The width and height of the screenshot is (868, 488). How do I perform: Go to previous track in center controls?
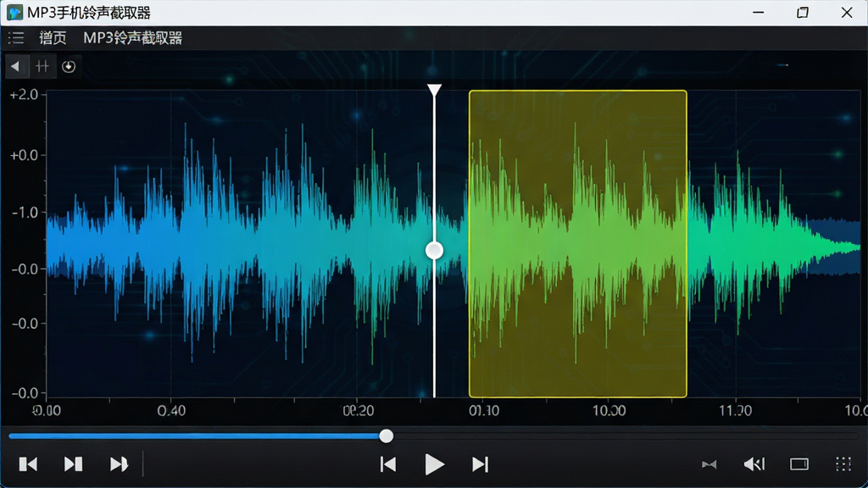point(388,464)
